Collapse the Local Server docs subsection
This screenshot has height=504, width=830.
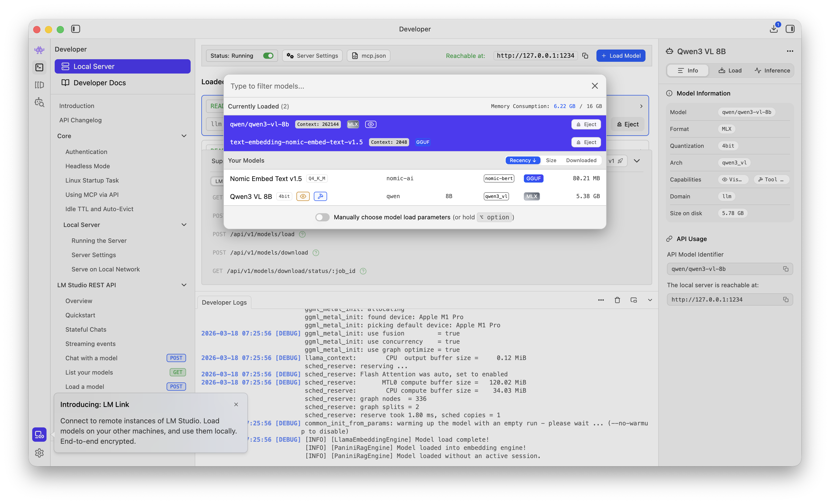tap(184, 225)
